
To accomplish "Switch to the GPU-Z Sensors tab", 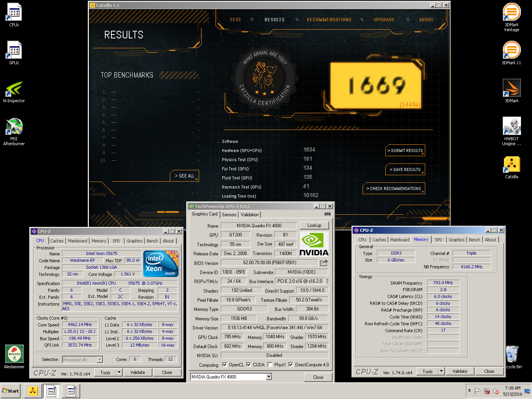I will 229,215.
